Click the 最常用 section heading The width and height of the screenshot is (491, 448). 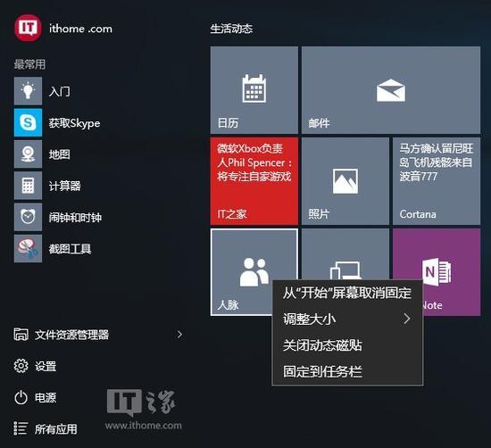click(x=29, y=64)
